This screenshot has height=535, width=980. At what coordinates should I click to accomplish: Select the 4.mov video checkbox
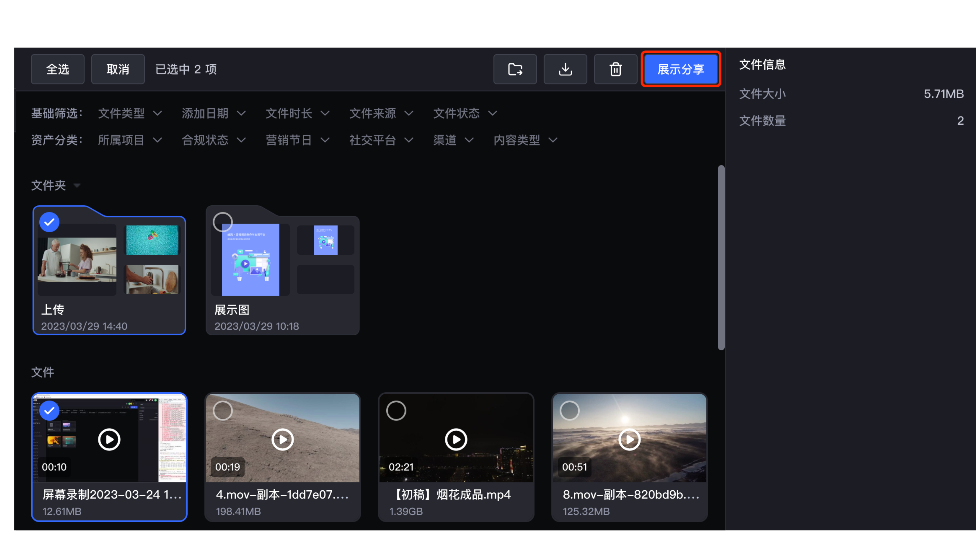223,411
